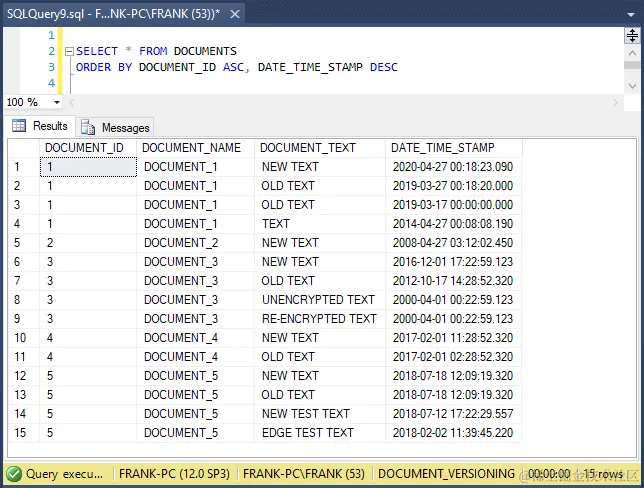The width and height of the screenshot is (644, 488).
Task: Click the 2018-02-02 11:39:45.220 timestamp
Action: [x=453, y=433]
